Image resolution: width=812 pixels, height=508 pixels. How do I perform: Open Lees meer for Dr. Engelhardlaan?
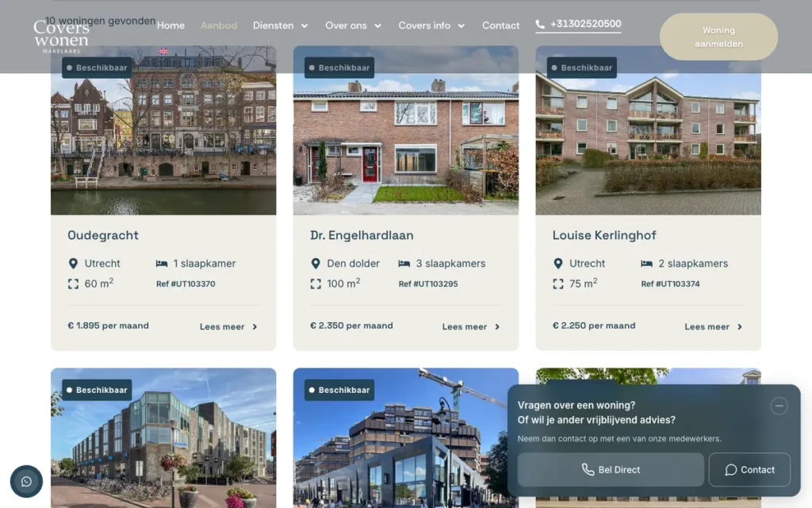click(x=471, y=327)
